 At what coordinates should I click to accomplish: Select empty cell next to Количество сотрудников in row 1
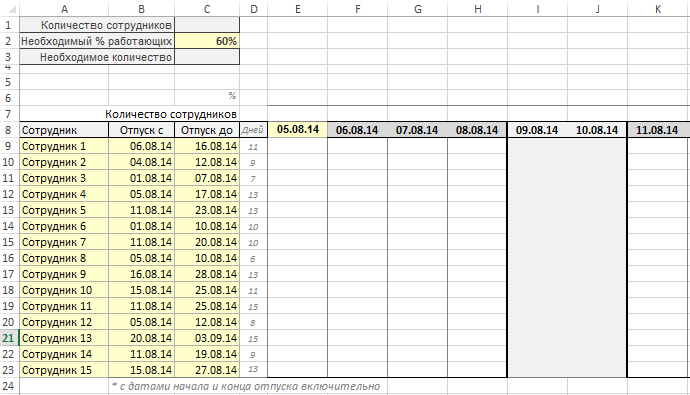(207, 25)
